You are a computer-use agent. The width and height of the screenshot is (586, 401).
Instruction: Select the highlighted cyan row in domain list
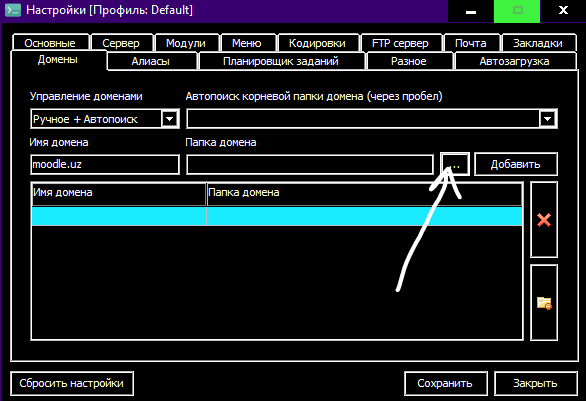pos(277,216)
